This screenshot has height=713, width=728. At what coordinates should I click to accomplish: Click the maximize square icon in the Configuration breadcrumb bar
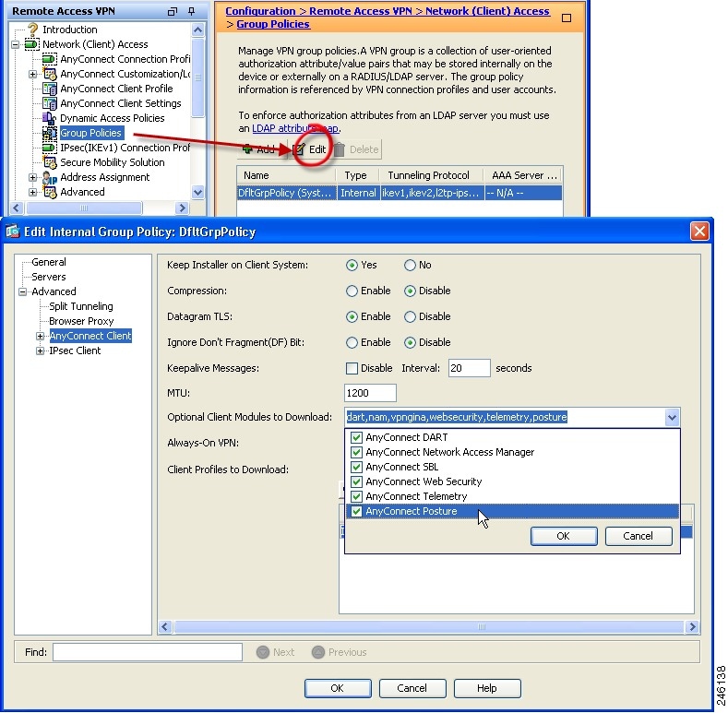tap(567, 18)
